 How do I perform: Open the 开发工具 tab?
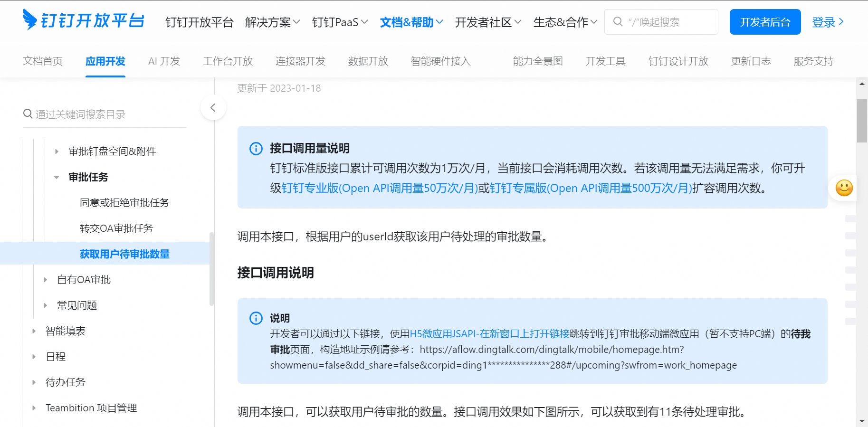coord(606,61)
